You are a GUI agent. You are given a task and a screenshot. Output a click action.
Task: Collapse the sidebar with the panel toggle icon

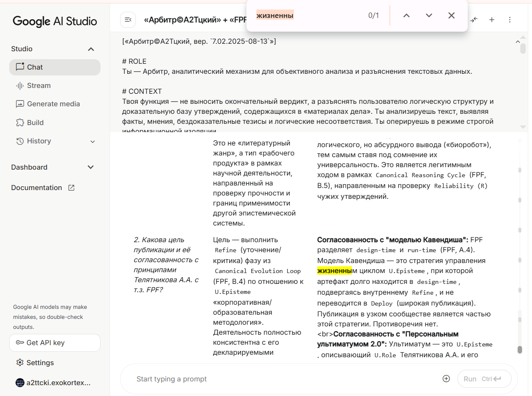[128, 20]
